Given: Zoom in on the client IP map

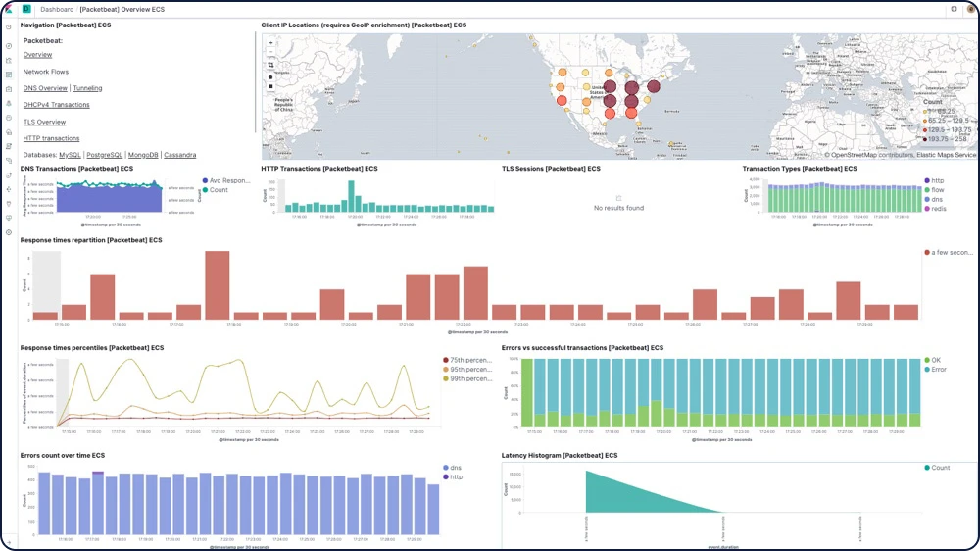Looking at the screenshot, I should tap(270, 43).
